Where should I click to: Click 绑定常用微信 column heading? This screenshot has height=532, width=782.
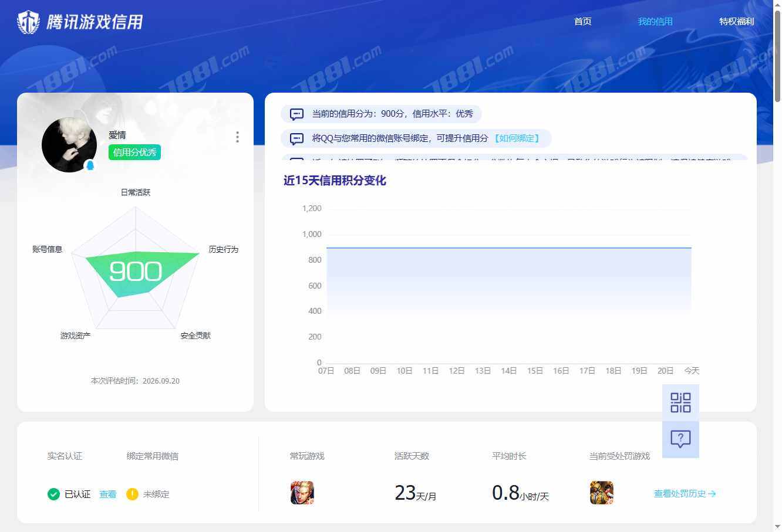coord(152,456)
